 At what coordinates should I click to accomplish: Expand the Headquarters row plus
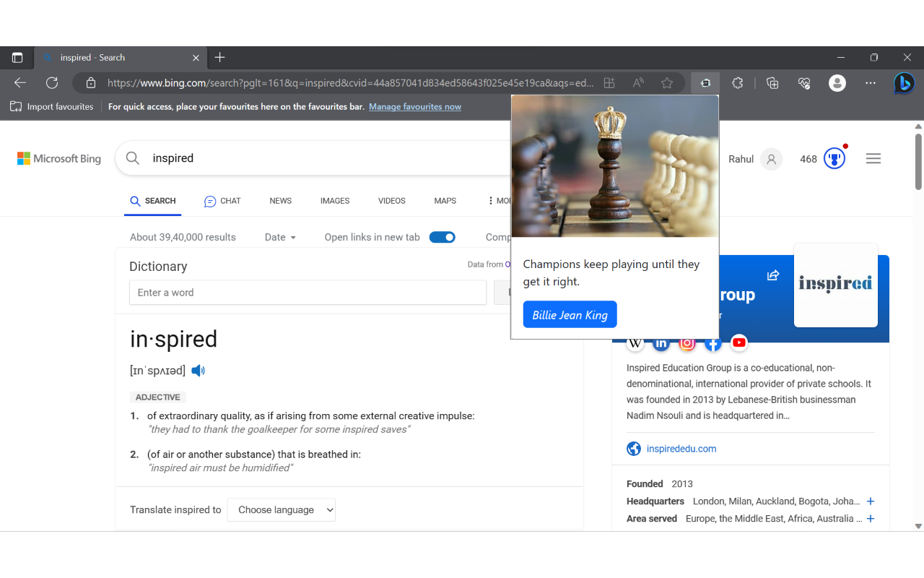(871, 501)
